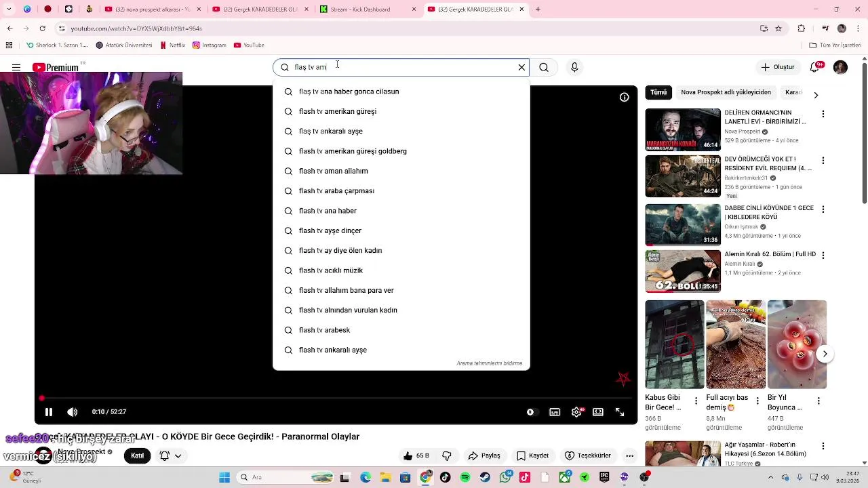
Task: Pause the video
Action: [49, 411]
